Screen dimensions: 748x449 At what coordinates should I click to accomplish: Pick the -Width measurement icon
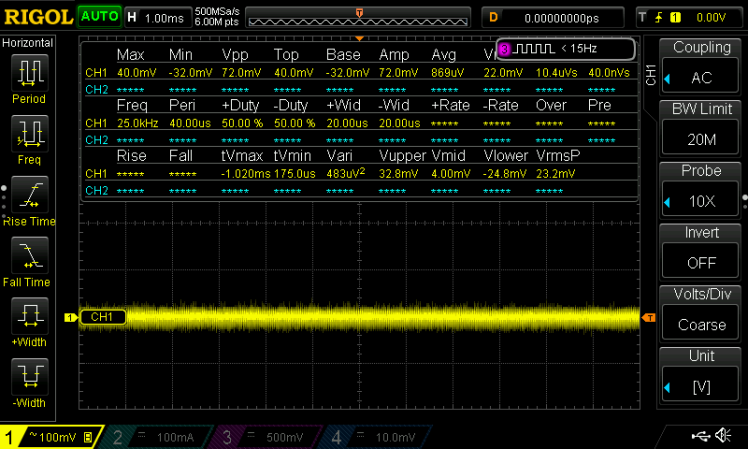(x=29, y=377)
